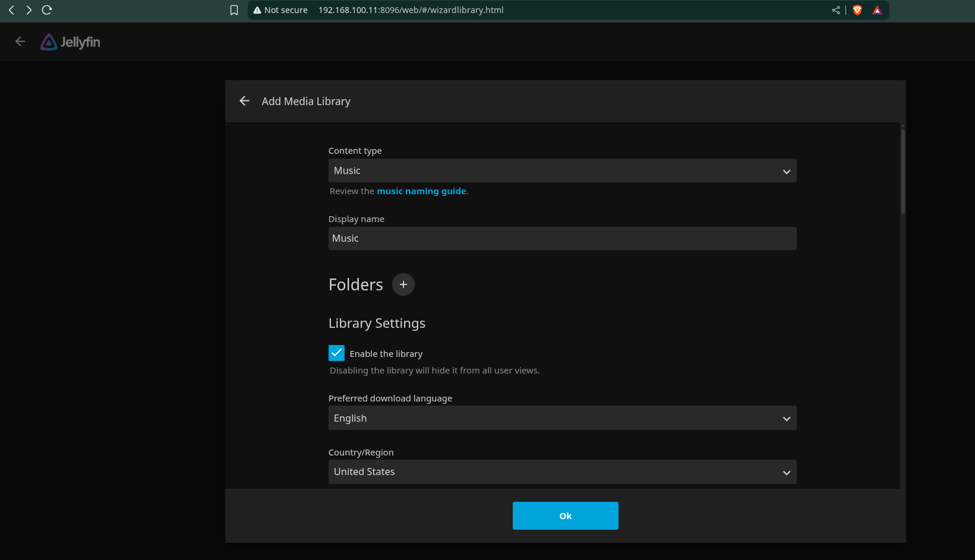
Task: Click the Jellyfin logo in header
Action: 70,42
